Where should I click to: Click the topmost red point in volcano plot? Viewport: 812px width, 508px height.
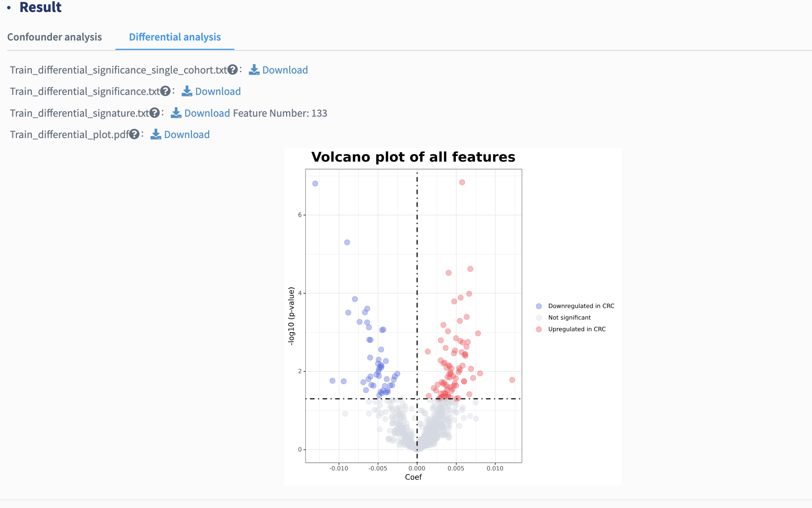pyautogui.click(x=462, y=182)
